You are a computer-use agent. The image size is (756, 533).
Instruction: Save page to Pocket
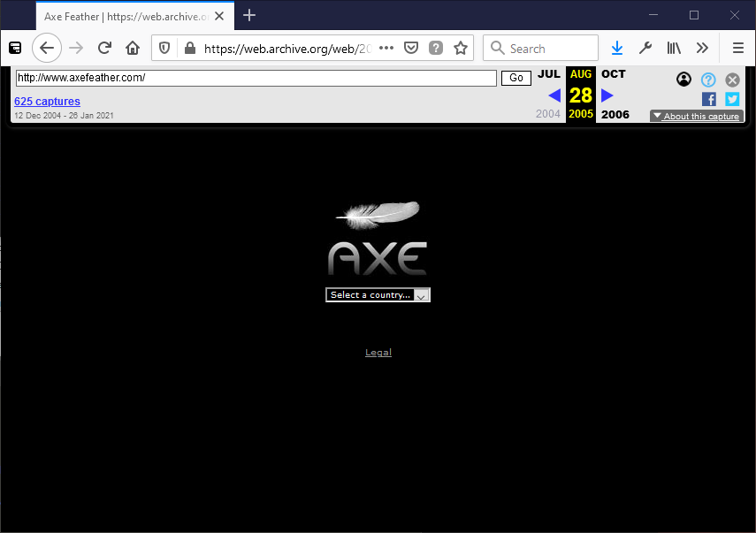411,49
